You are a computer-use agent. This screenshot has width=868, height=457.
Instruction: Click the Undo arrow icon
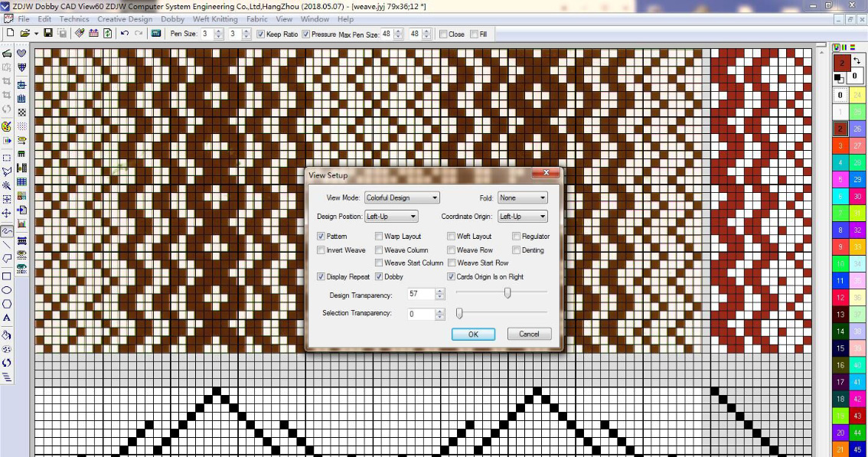click(x=125, y=34)
